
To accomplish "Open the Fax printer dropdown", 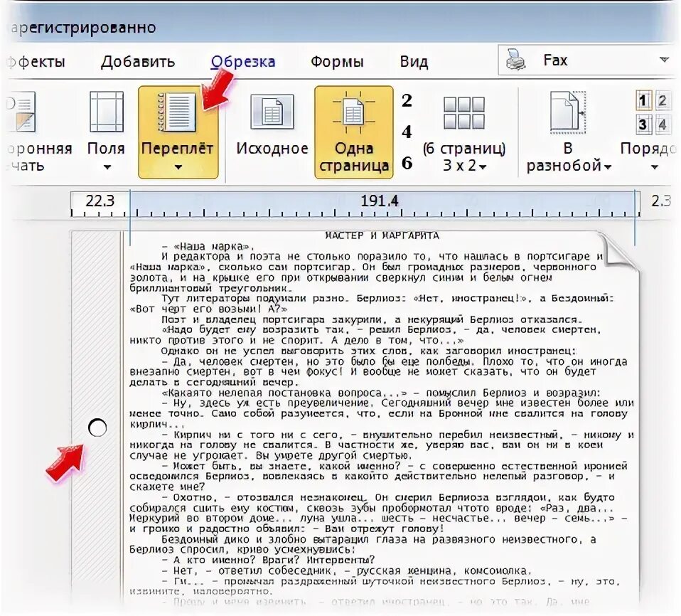I will pyautogui.click(x=664, y=60).
